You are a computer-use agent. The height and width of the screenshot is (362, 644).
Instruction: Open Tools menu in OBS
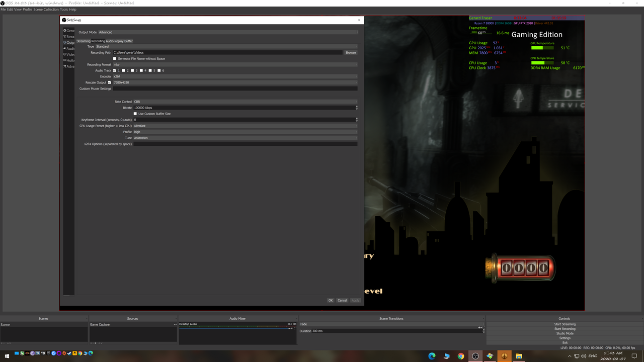coord(64,10)
